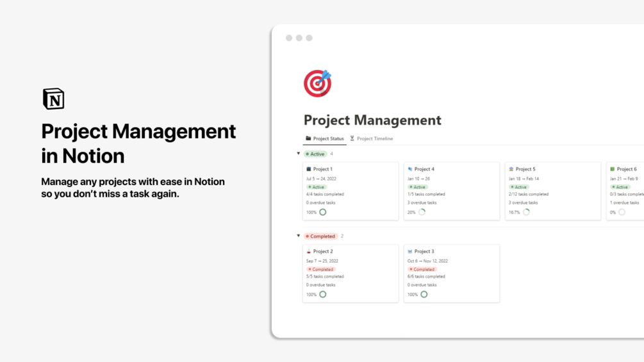The image size is (644, 362).
Task: Open the Project 4 card title
Action: pyautogui.click(x=424, y=169)
